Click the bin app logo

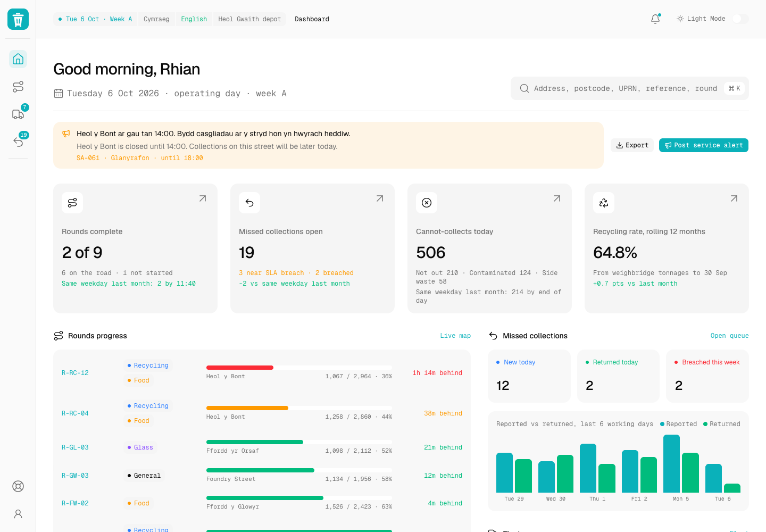pos(18,19)
